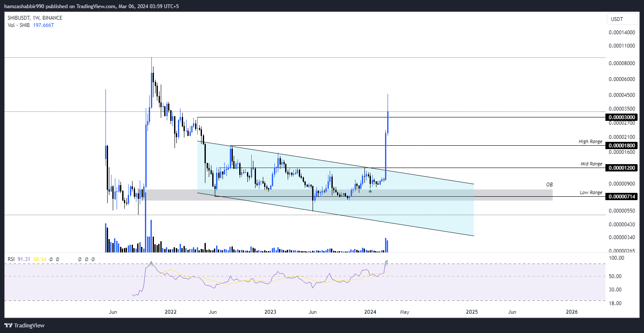Click the 0.00000340 price axis tick
The image size is (644, 333).
[622, 237]
